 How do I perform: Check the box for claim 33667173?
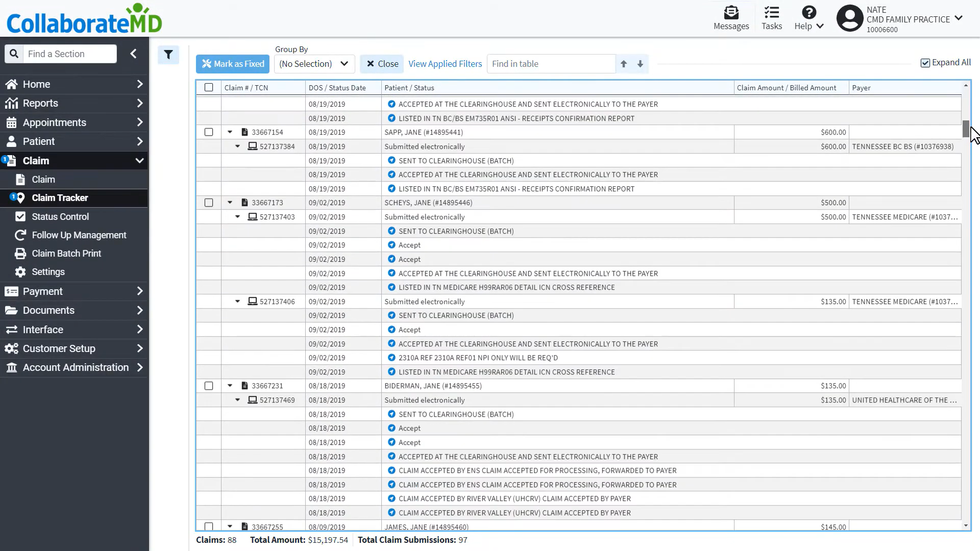coord(209,203)
